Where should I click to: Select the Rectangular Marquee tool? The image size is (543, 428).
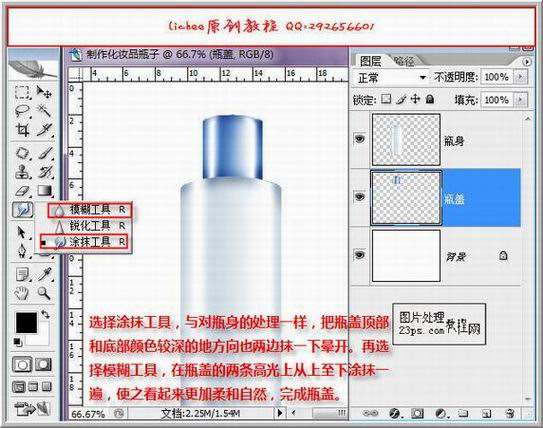point(22,92)
